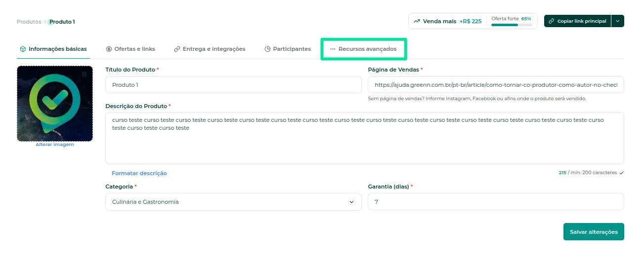Image resolution: width=644 pixels, height=262 pixels.
Task: Click the chain link icon of Entrega e integrações
Action: tap(177, 49)
